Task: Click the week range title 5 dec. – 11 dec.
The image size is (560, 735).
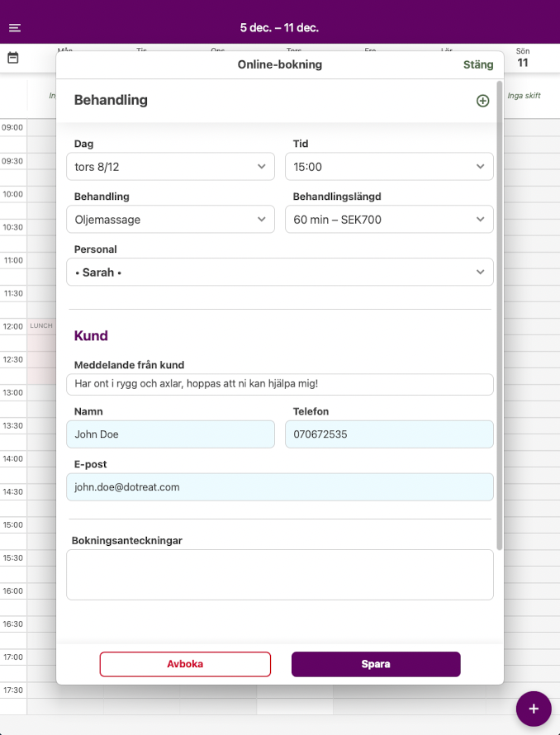Action: (x=279, y=28)
